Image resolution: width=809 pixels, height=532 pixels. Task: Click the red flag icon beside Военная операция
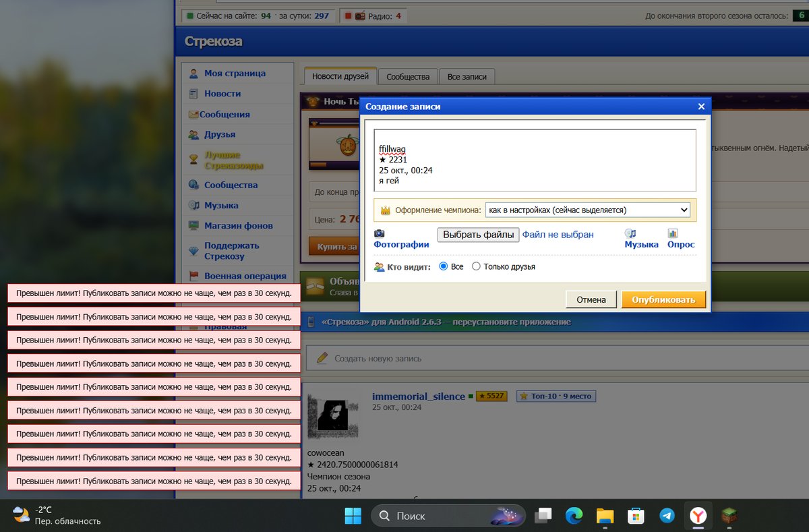coord(193,276)
